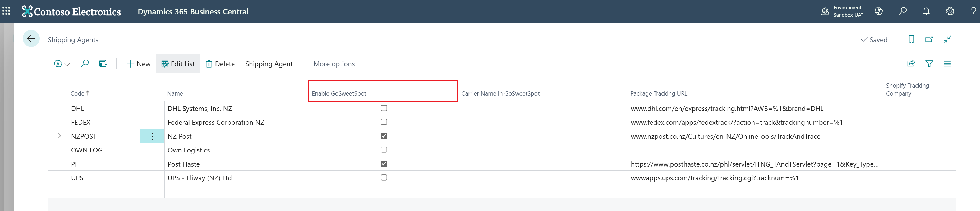Open Carrier Name in GoSweetSpot column header
This screenshot has width=980, height=211.
500,93
